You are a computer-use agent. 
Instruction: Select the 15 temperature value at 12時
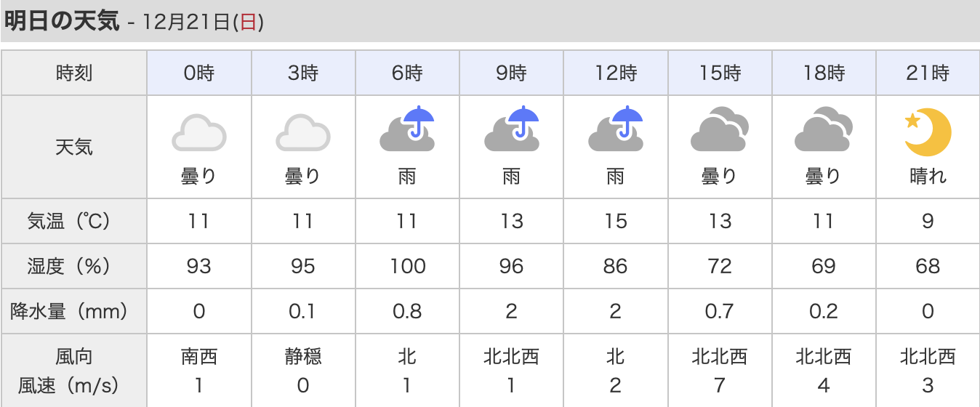click(616, 220)
